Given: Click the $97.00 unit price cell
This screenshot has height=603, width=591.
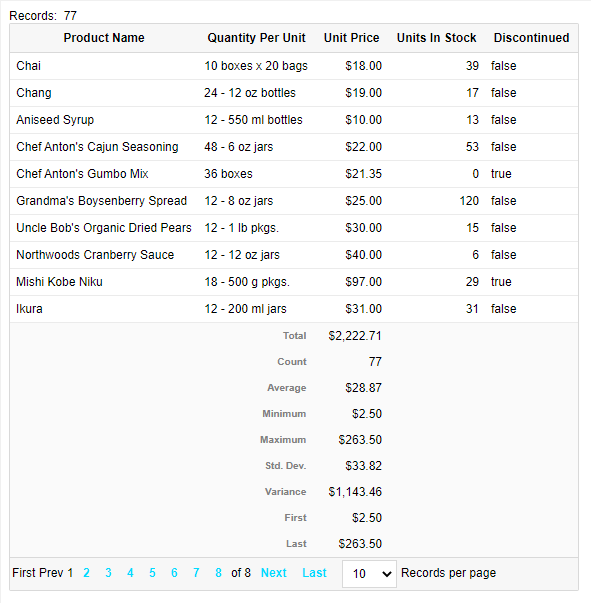Looking at the screenshot, I should click(x=363, y=282).
